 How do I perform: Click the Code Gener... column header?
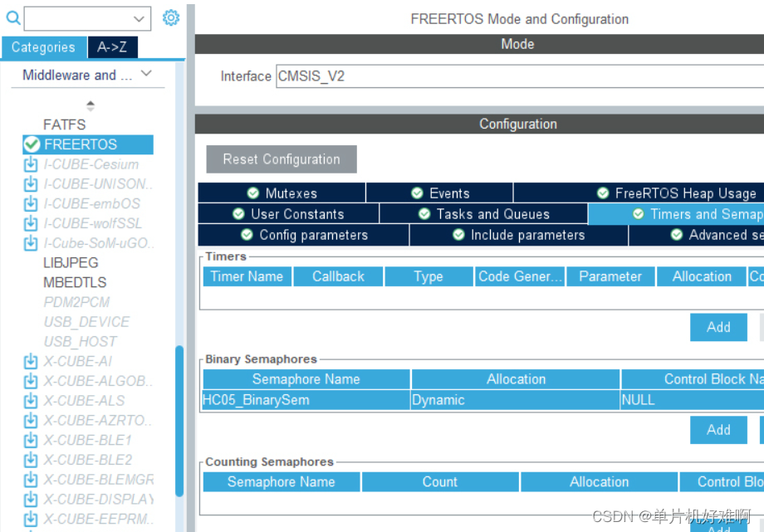[x=520, y=276]
